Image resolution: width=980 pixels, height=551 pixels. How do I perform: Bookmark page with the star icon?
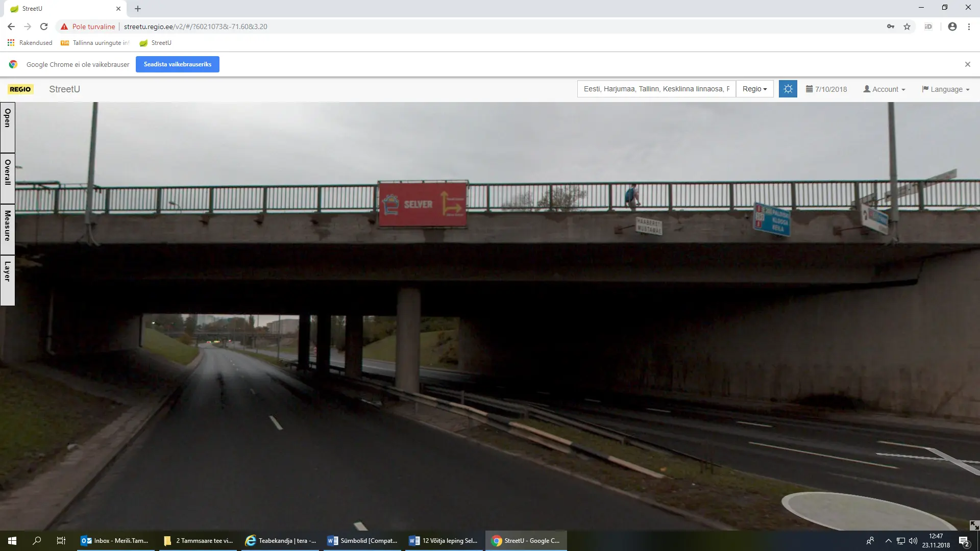(907, 27)
